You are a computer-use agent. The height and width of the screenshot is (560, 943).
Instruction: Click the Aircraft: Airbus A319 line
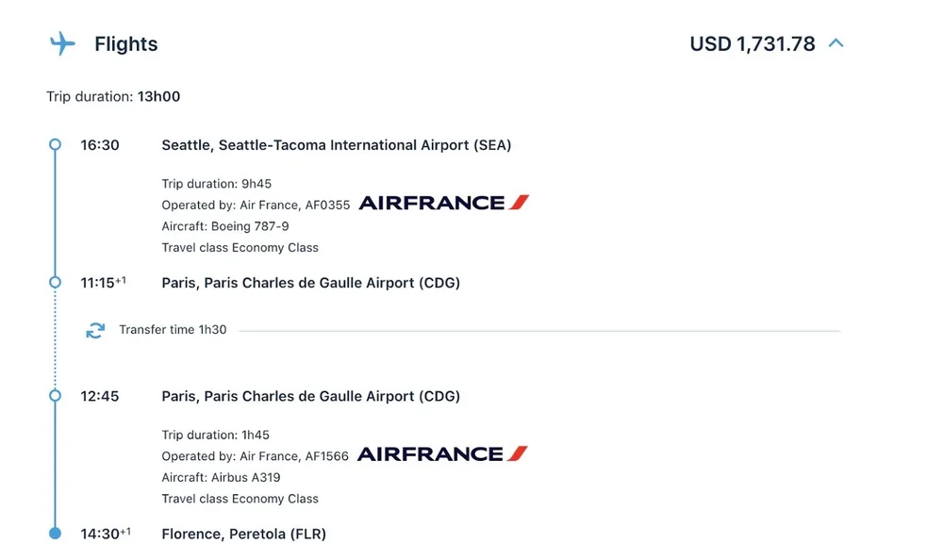[x=221, y=477]
